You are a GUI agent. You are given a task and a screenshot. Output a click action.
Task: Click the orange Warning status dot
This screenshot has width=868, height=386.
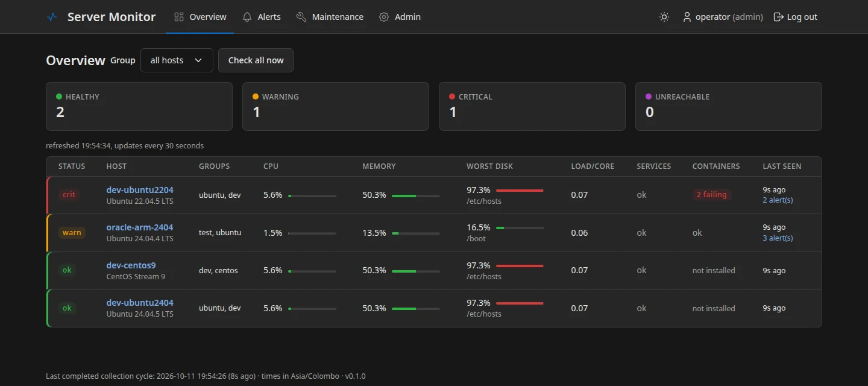click(256, 96)
